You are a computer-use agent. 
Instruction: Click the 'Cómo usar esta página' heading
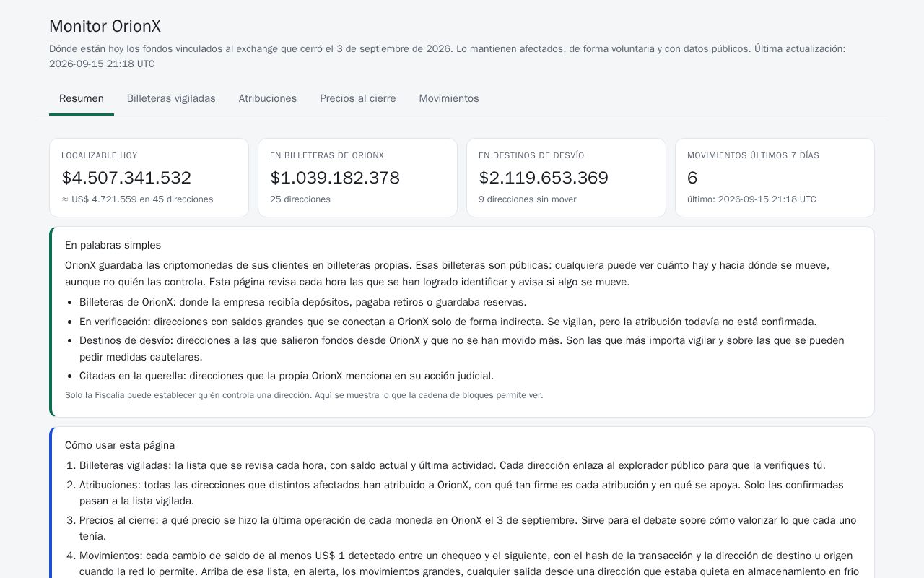click(120, 446)
